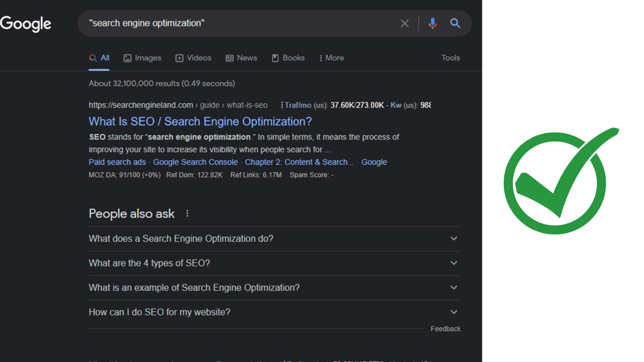Open the "Google Search Console" sitelink
This screenshot has height=362, width=644.
[195, 162]
